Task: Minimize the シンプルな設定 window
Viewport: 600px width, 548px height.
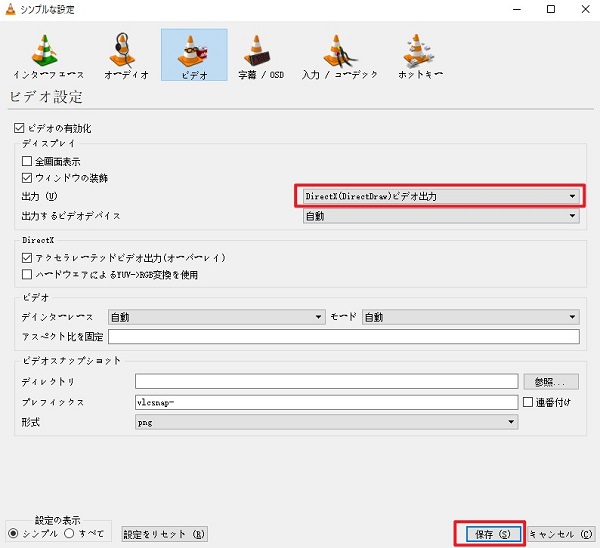Action: pyautogui.click(x=517, y=9)
